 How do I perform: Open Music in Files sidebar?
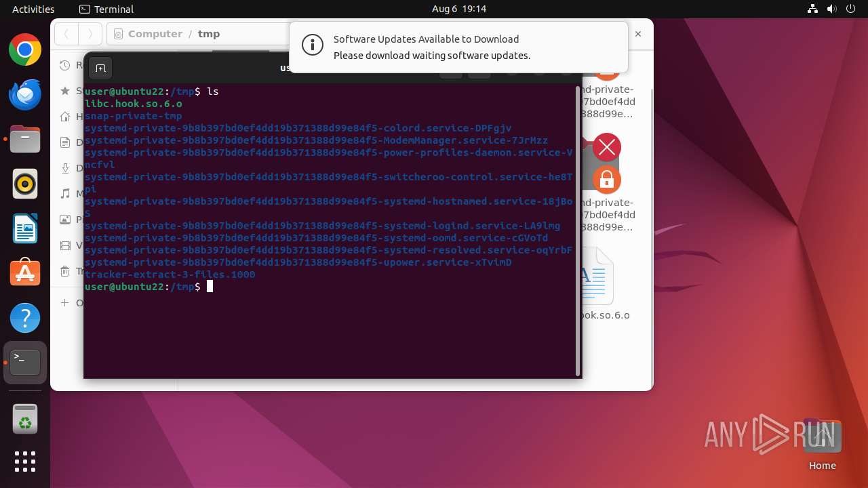[x=71, y=194]
